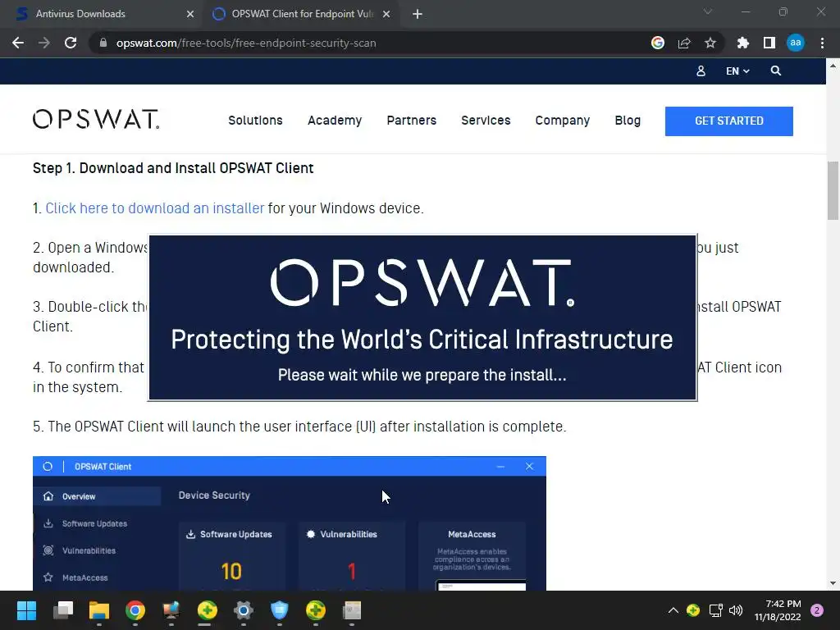This screenshot has height=630, width=840.
Task: Click the scrollbar down arrow
Action: [833, 583]
